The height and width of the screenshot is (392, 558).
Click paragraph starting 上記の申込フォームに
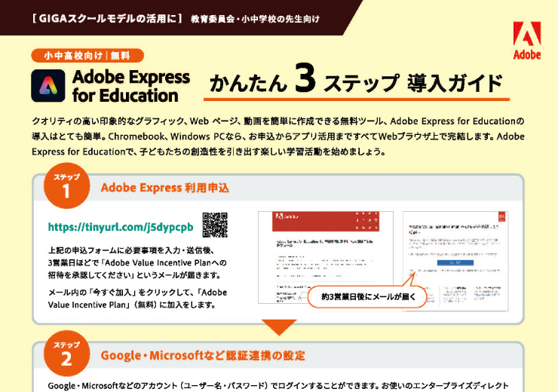(137, 263)
